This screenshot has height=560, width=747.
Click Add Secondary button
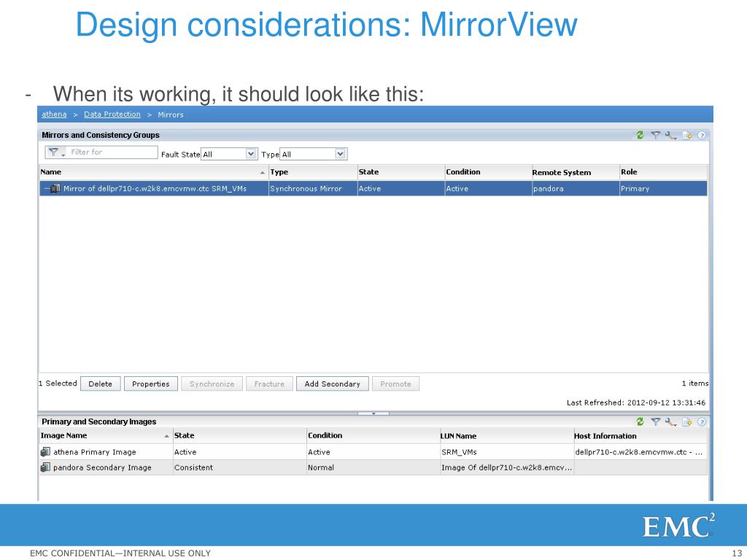[x=332, y=384]
